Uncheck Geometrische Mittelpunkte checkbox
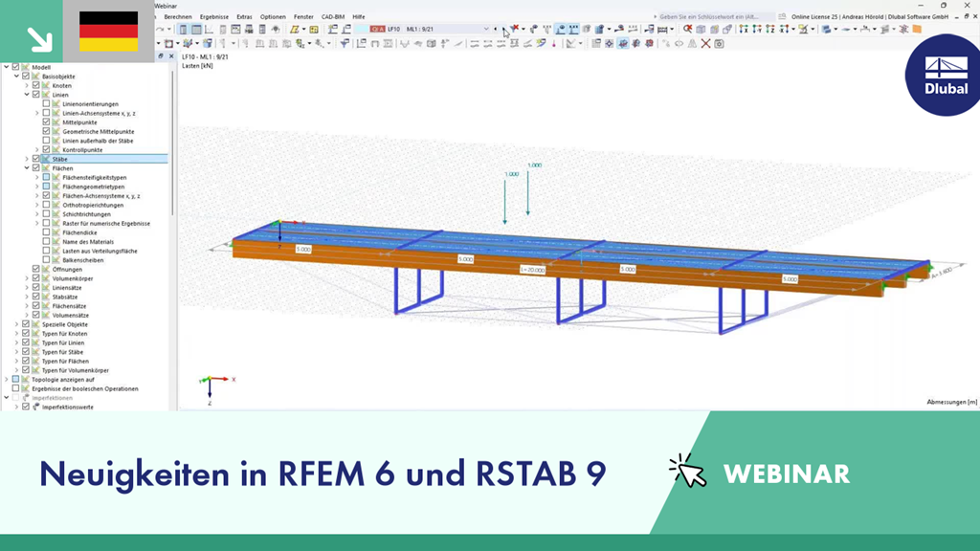The image size is (980, 551). click(x=46, y=131)
